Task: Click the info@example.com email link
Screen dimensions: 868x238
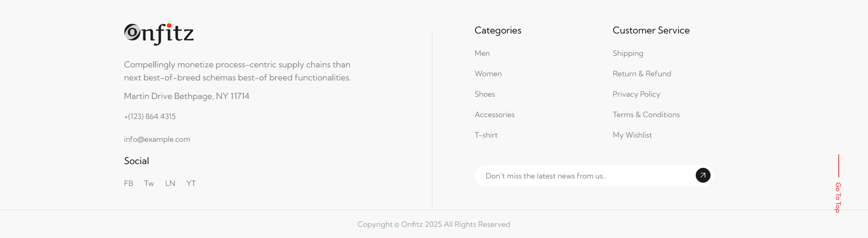Action: [157, 139]
